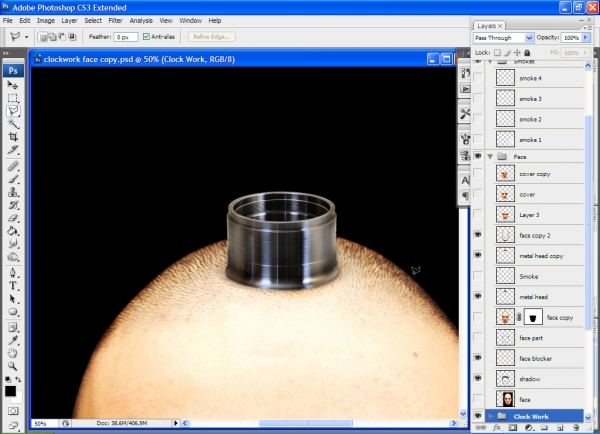Select the Zoom tool
The width and height of the screenshot is (600, 434).
pos(13,366)
